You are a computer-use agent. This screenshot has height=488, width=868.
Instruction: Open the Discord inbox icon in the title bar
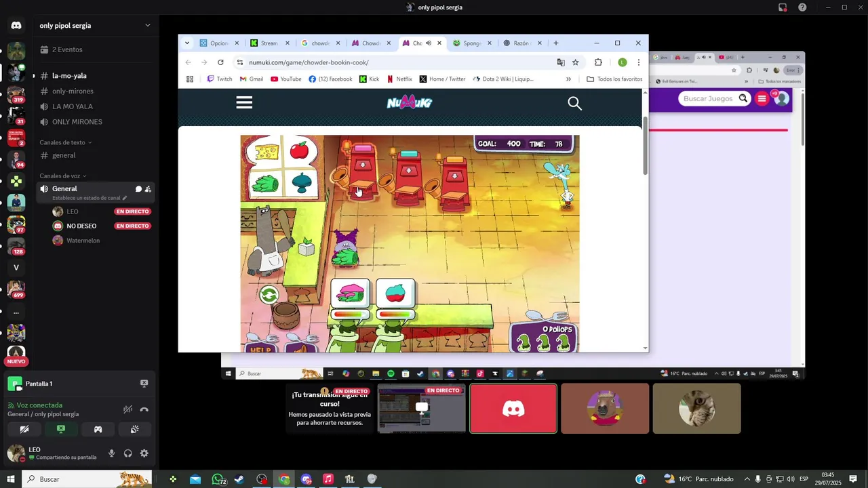point(783,7)
